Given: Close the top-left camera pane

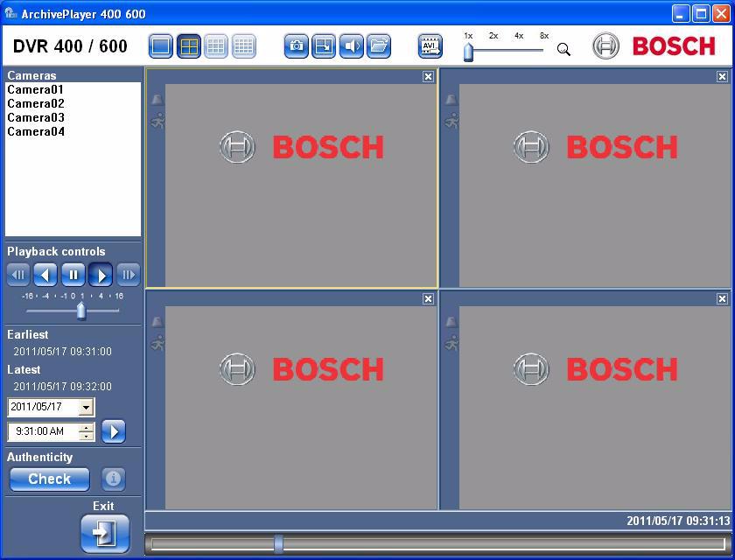Looking at the screenshot, I should tap(428, 77).
